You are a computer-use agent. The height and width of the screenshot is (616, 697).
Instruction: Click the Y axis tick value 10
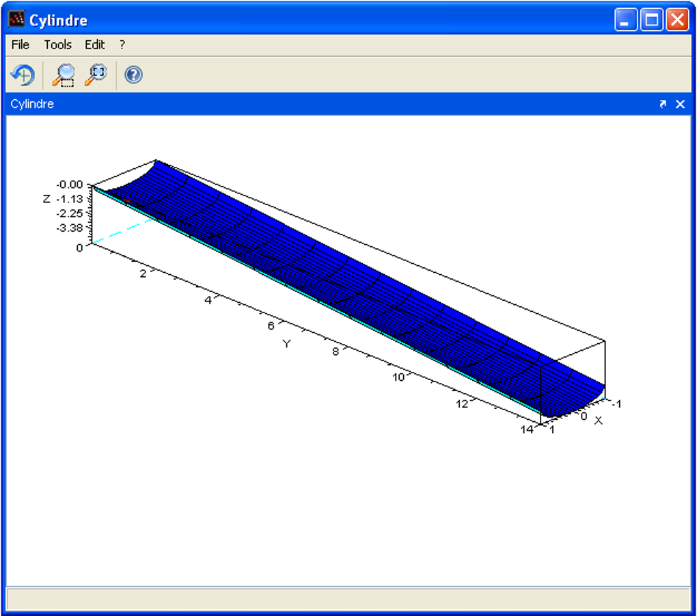(x=399, y=377)
